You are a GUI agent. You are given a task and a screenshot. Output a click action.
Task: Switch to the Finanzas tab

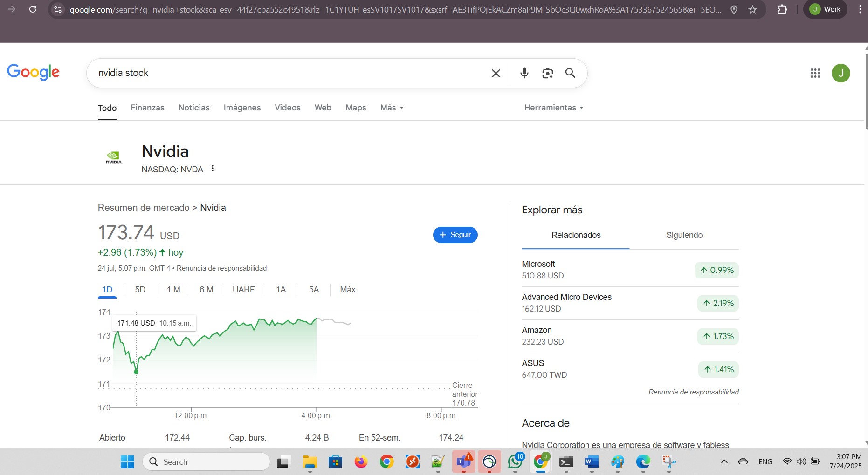pos(147,108)
